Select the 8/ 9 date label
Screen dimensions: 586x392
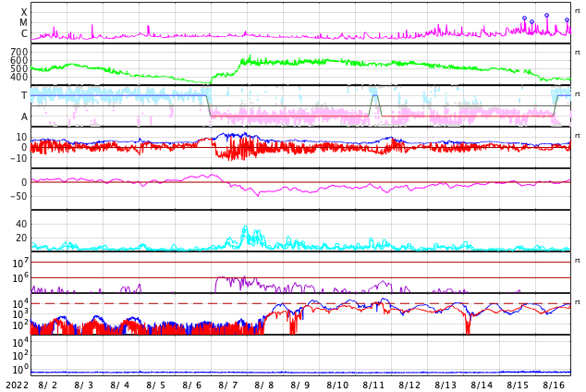(x=300, y=386)
